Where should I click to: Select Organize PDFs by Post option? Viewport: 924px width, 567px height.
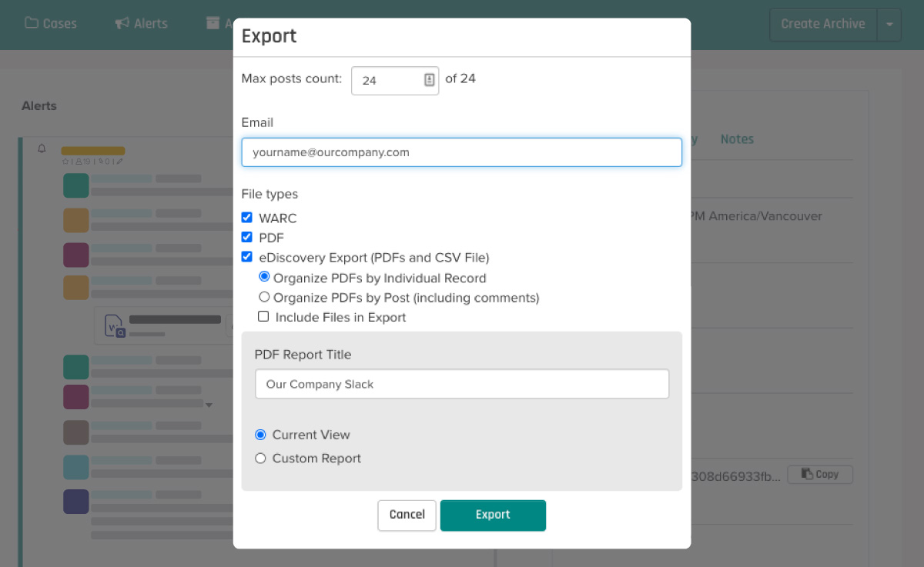tap(264, 297)
